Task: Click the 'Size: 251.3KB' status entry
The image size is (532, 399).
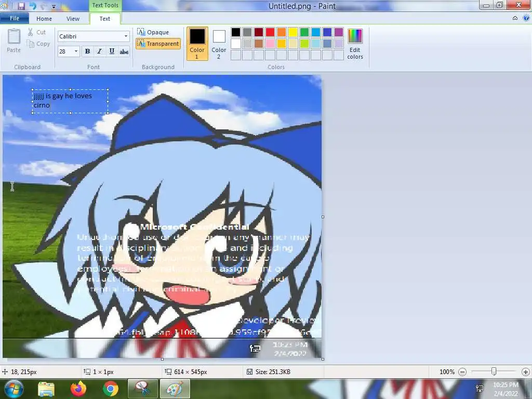Action: [x=269, y=372]
